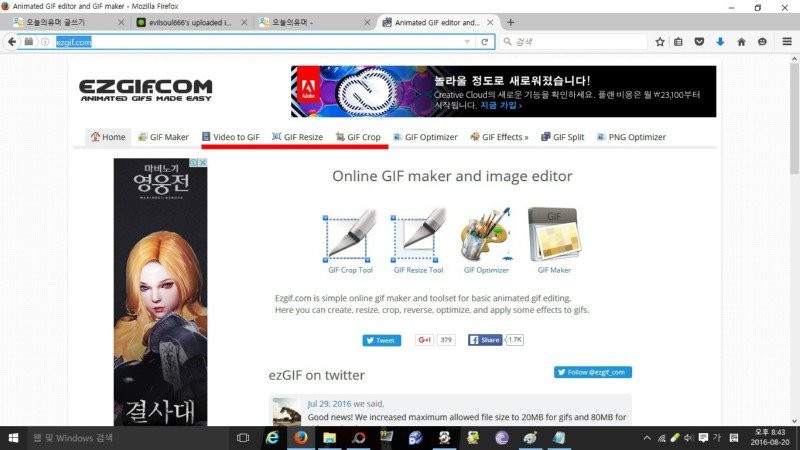Open the GIF Split menu item

point(563,137)
